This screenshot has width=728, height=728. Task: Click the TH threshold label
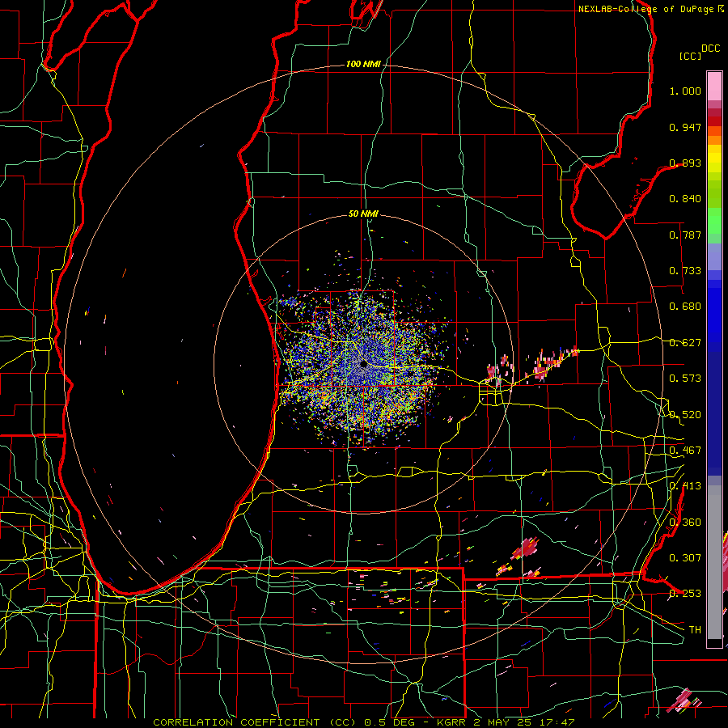pos(695,630)
